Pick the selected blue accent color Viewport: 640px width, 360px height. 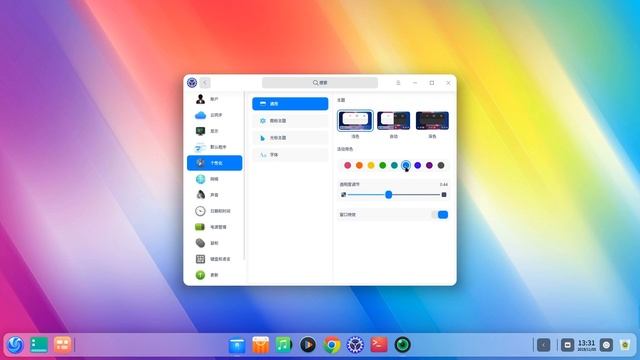pos(406,165)
